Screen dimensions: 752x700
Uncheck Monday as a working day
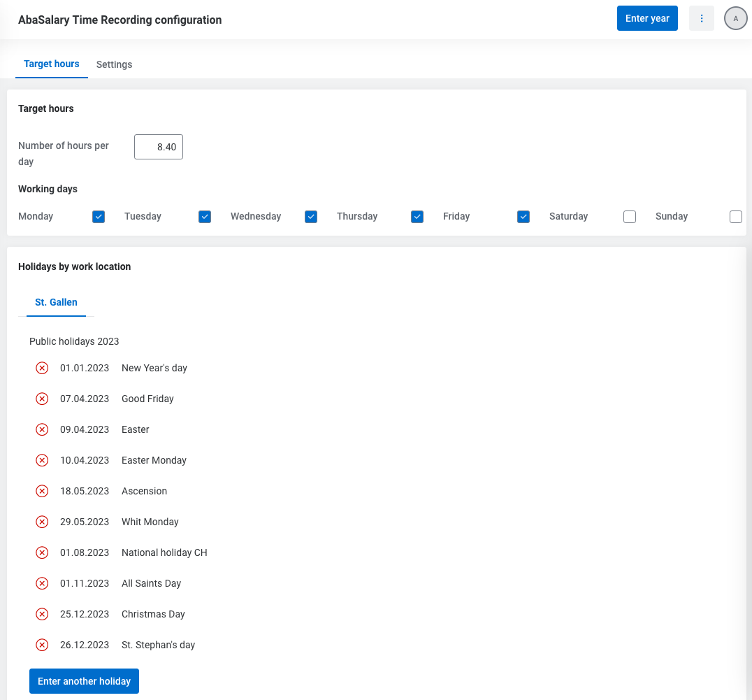tap(99, 217)
